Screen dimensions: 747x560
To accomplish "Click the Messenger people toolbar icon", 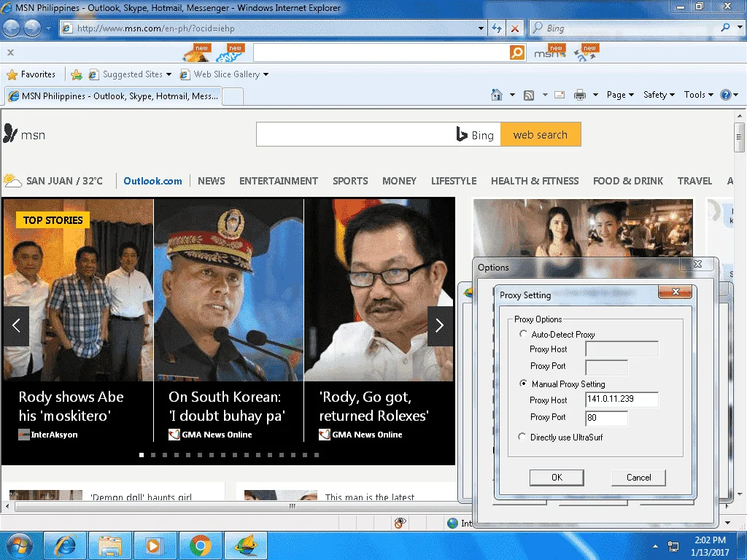I will click(586, 52).
